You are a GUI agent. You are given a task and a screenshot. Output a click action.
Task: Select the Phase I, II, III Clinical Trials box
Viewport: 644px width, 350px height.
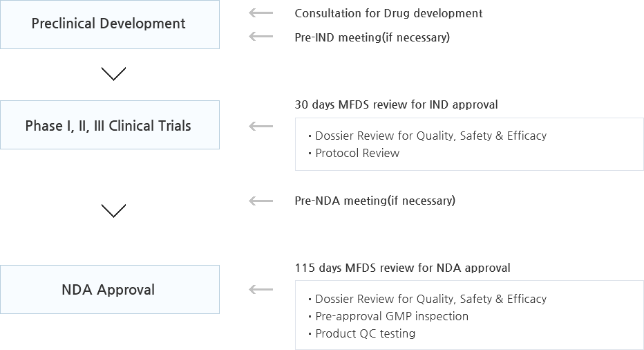[x=110, y=125]
